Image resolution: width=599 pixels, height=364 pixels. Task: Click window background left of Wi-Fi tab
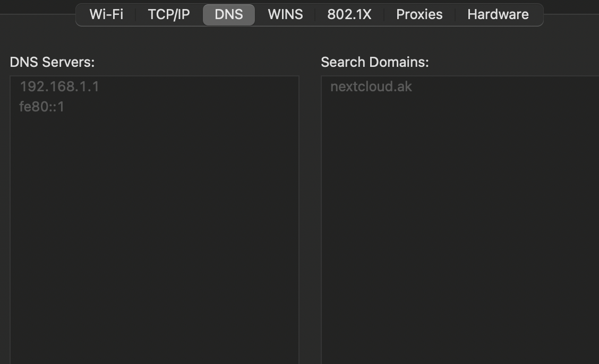tap(37, 14)
